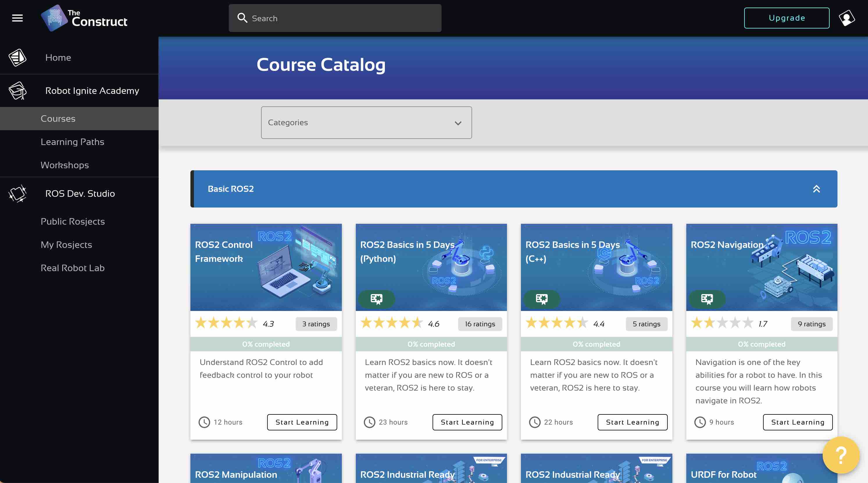This screenshot has height=483, width=868.
Task: Open the hamburger menu icon
Action: click(x=17, y=18)
